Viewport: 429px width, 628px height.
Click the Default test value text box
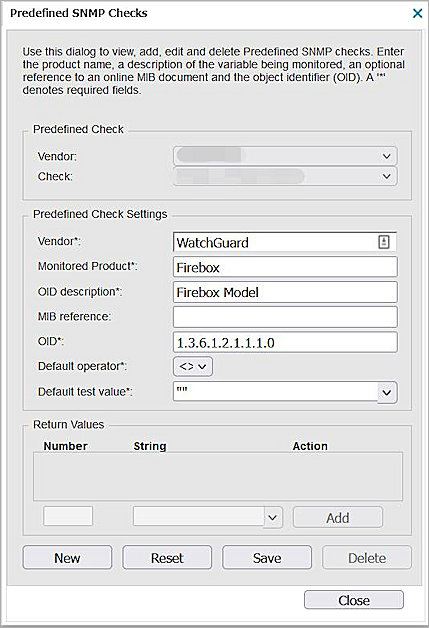tap(276, 391)
